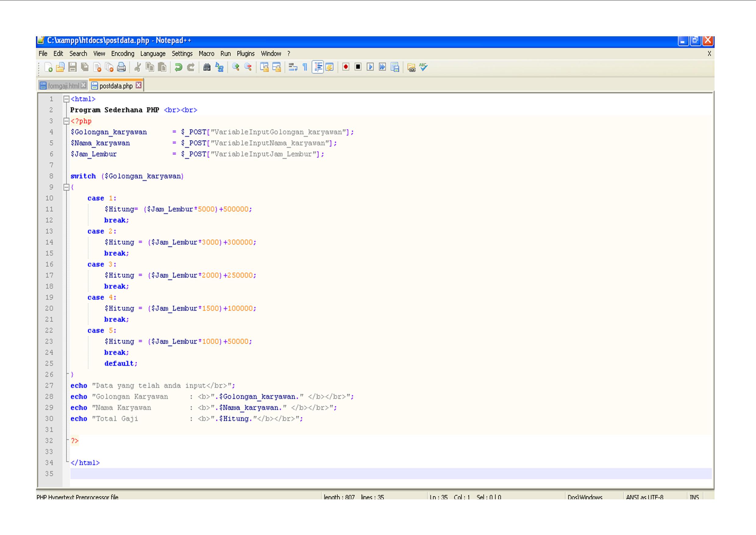Collapse the php block fold marker
The image size is (756, 535).
coord(66,121)
